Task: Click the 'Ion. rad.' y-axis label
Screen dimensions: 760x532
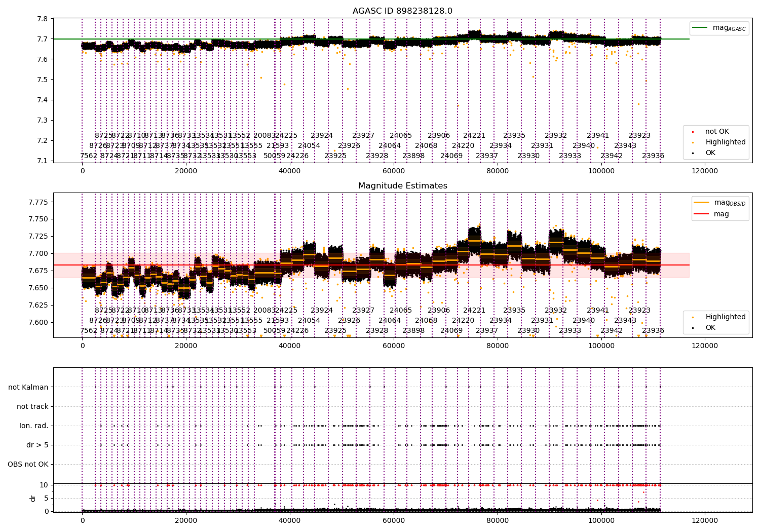Action: (34, 426)
